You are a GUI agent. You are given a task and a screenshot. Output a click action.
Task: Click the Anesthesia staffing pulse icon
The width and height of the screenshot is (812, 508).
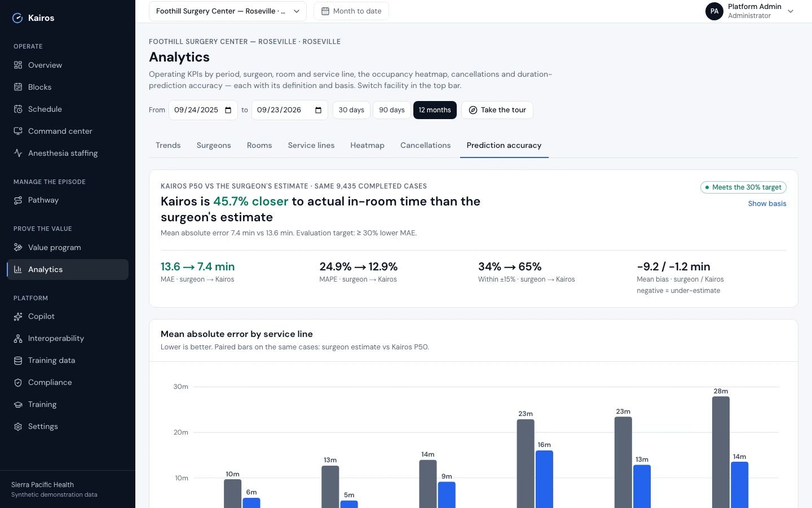[x=18, y=153]
